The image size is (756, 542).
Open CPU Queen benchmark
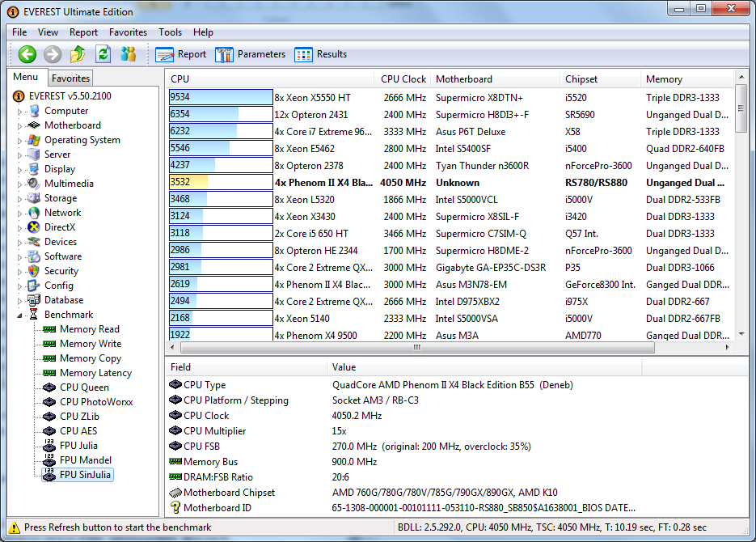point(84,387)
